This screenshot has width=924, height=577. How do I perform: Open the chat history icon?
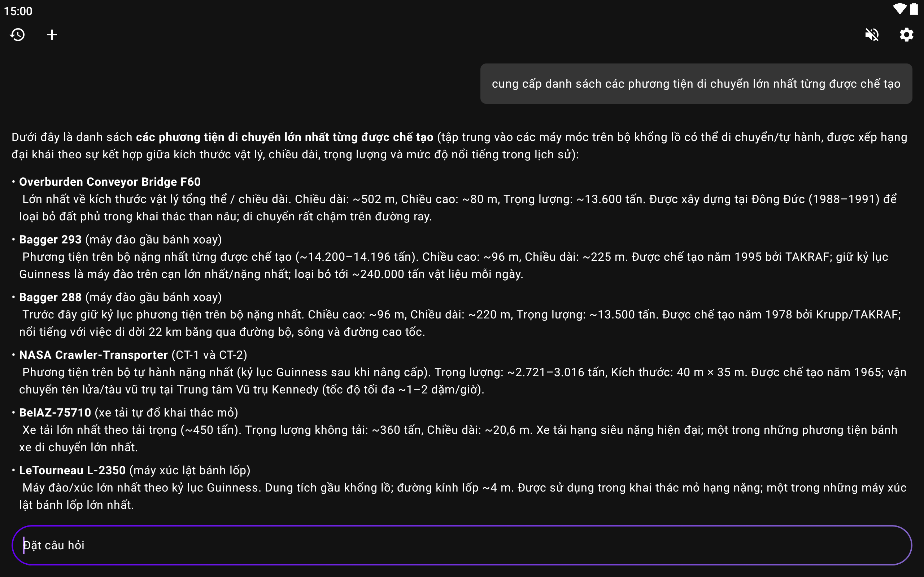[18, 35]
